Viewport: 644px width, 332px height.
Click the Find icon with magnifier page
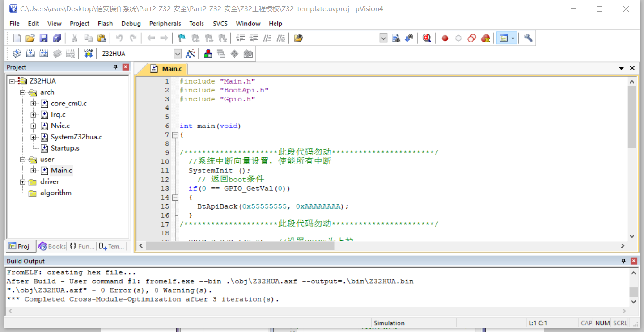396,38
